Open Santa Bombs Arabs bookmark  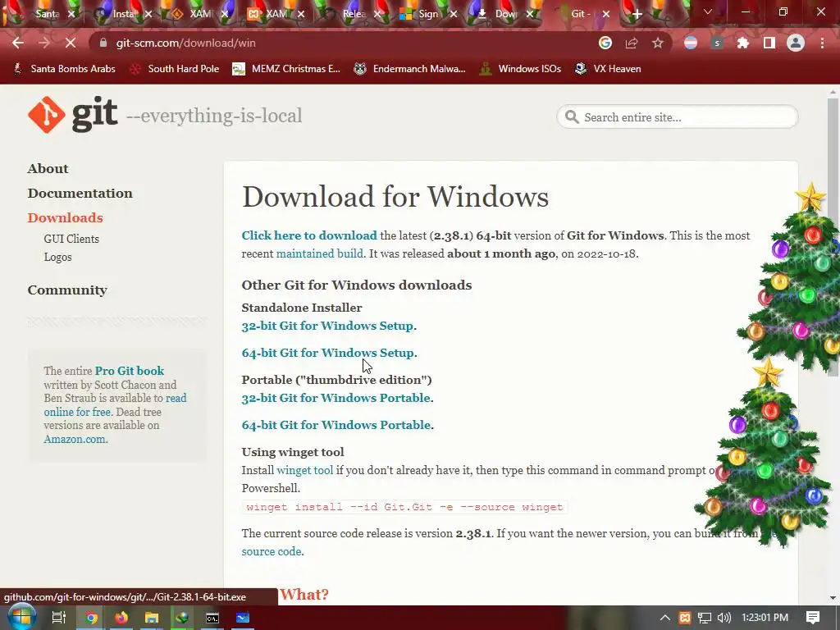pos(64,69)
